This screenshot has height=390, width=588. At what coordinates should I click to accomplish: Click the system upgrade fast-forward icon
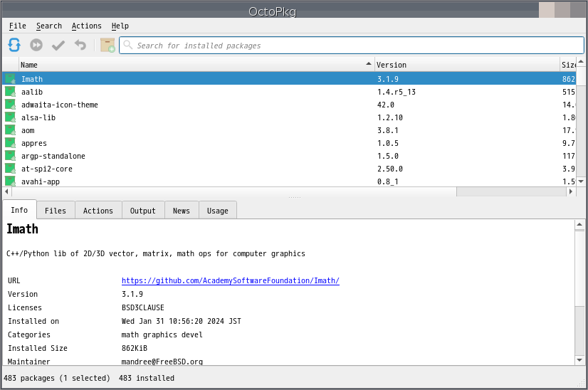click(36, 45)
